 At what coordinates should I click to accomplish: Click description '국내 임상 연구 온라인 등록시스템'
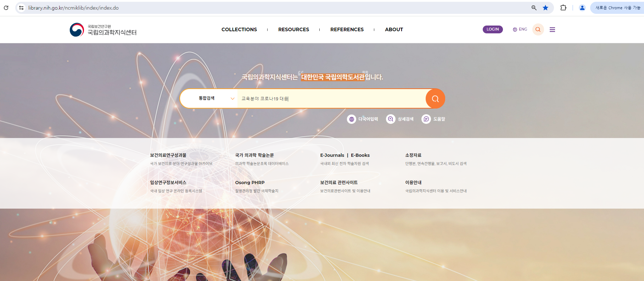(176, 191)
